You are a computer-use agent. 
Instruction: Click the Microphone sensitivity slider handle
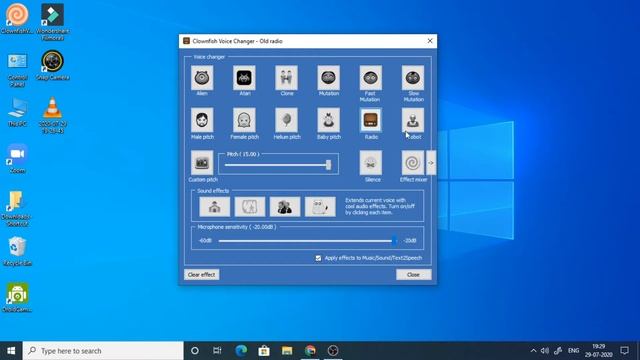(394, 240)
